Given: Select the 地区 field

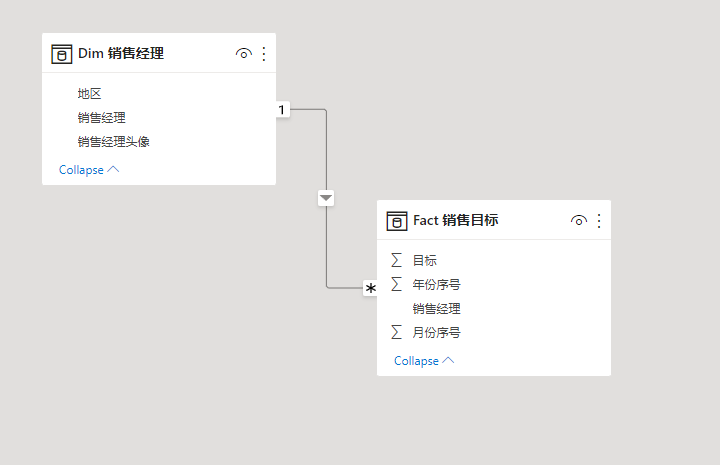Looking at the screenshot, I should coord(90,94).
